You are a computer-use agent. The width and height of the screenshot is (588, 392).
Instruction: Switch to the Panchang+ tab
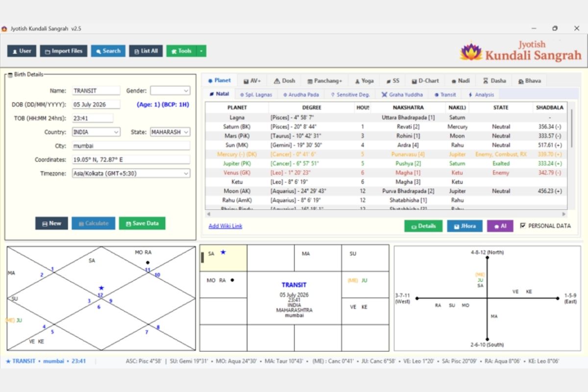pyautogui.click(x=325, y=81)
